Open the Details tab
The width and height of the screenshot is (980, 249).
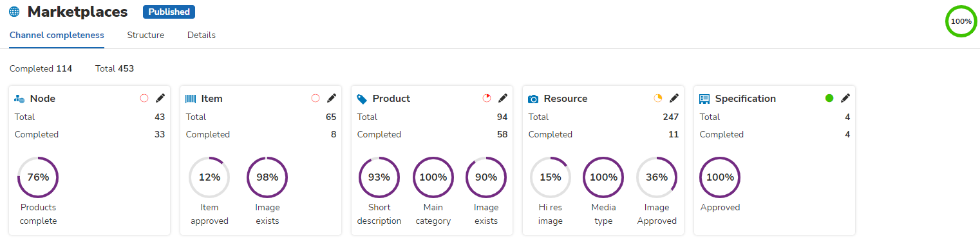point(202,35)
